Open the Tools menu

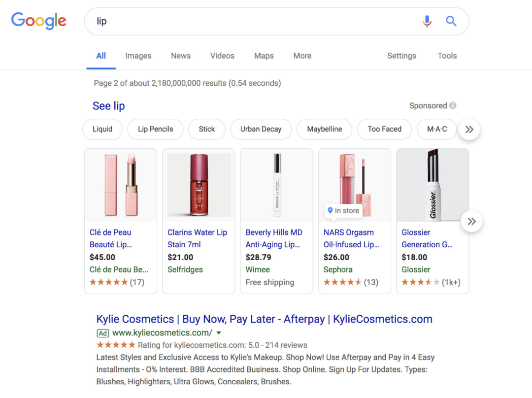click(x=447, y=56)
